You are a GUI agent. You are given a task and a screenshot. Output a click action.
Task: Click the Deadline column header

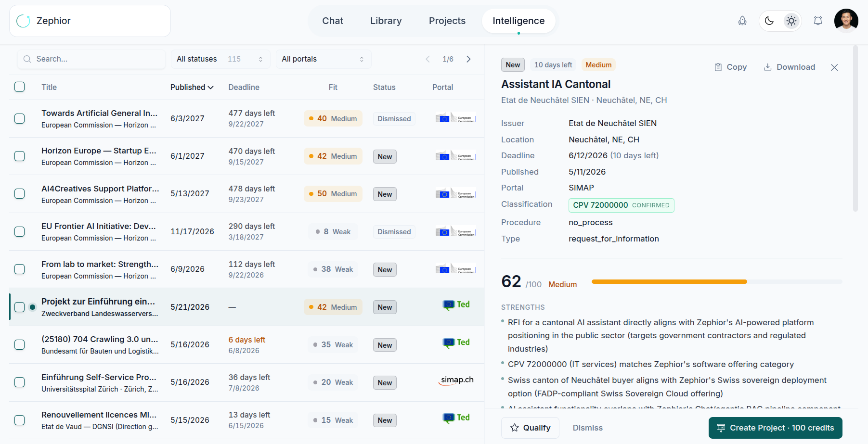[x=244, y=87]
